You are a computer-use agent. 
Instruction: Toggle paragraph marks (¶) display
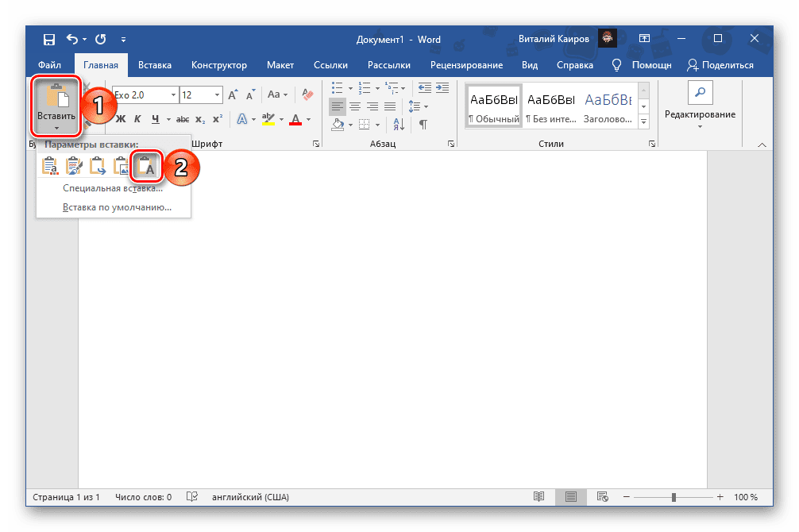pyautogui.click(x=423, y=125)
